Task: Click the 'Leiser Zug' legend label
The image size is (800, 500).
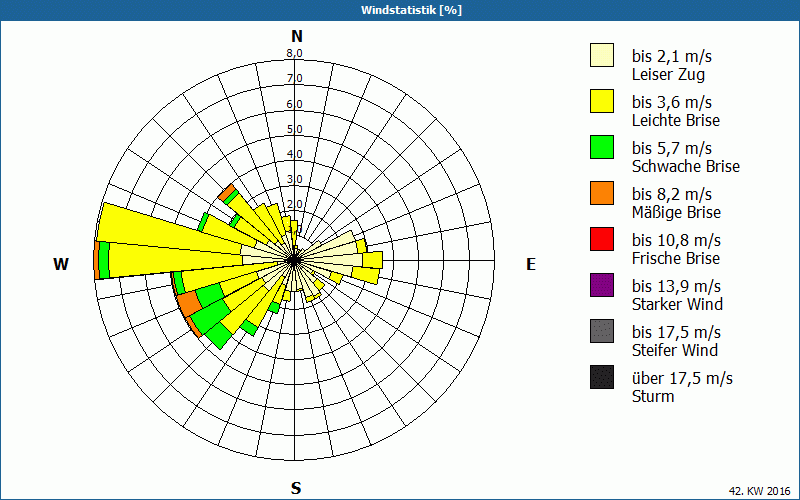Action: click(668, 74)
